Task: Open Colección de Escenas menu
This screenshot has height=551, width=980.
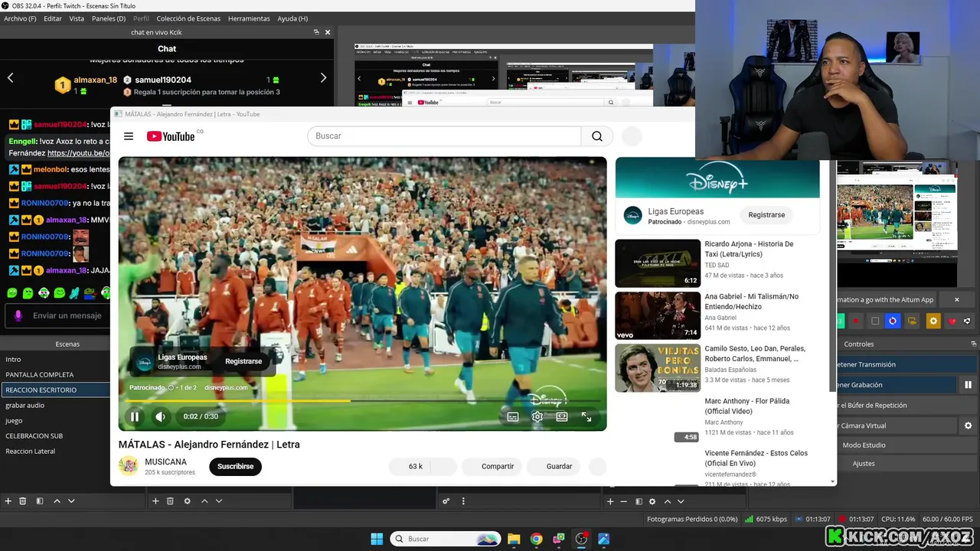Action: pos(188,18)
